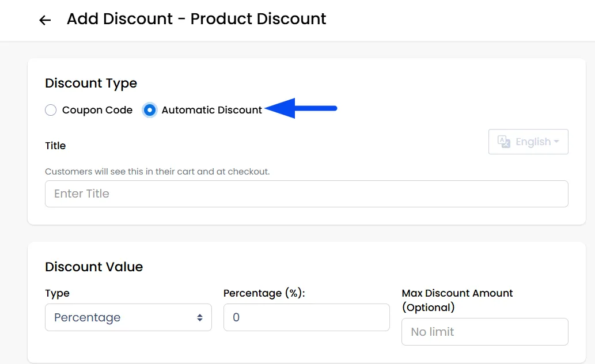Click the small caret next to English
Screen dimensions: 595x364
coord(556,141)
